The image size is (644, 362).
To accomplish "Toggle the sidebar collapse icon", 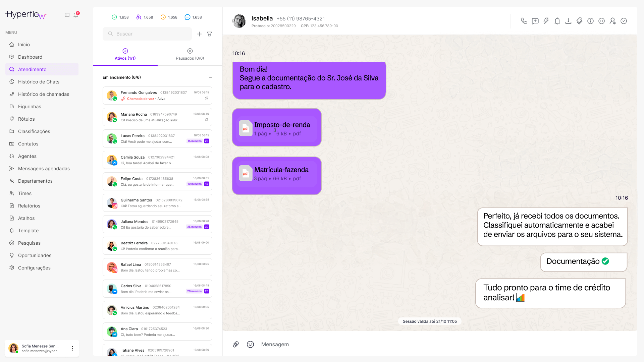I will pyautogui.click(x=67, y=15).
